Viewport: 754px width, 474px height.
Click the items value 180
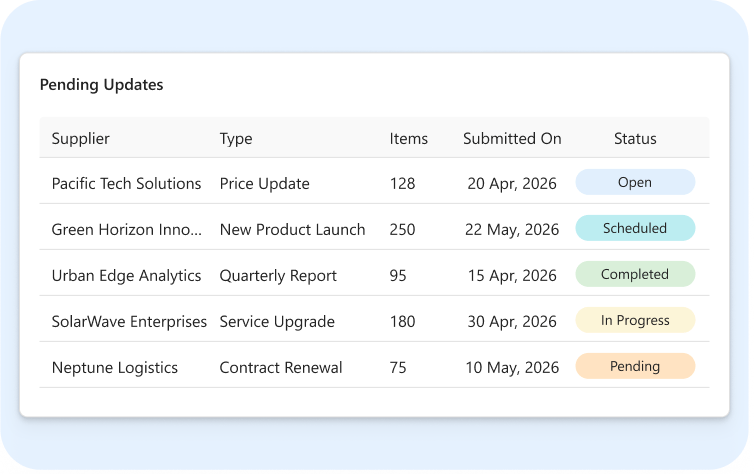402,322
